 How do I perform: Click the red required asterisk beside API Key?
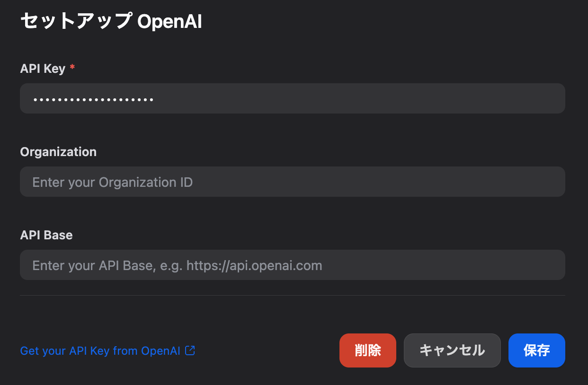coord(72,68)
